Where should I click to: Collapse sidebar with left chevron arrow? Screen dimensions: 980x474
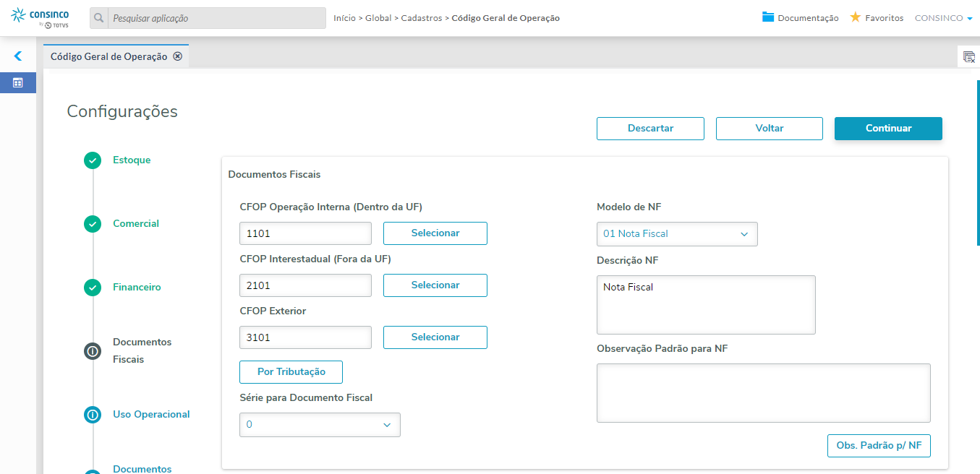18,56
